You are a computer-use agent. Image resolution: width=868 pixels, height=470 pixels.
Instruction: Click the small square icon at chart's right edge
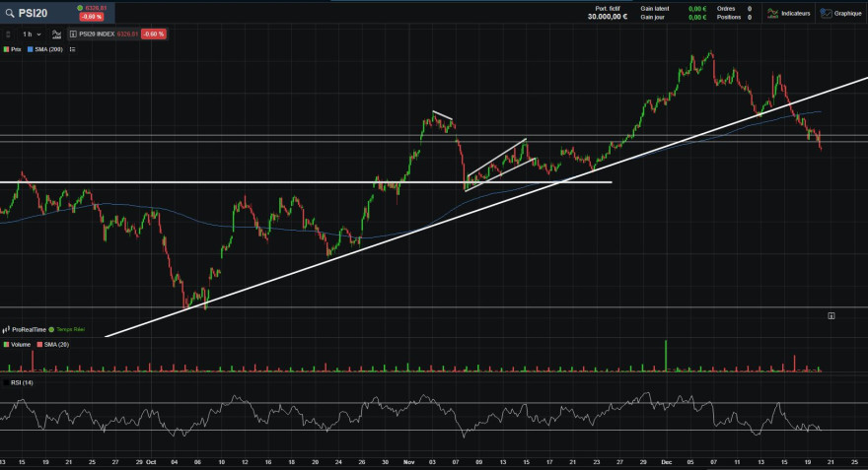[x=831, y=315]
